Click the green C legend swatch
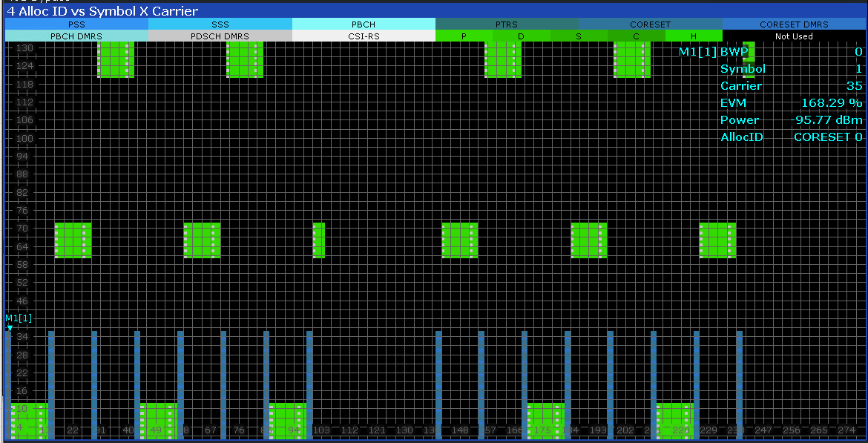This screenshot has height=443, width=868. (x=636, y=36)
